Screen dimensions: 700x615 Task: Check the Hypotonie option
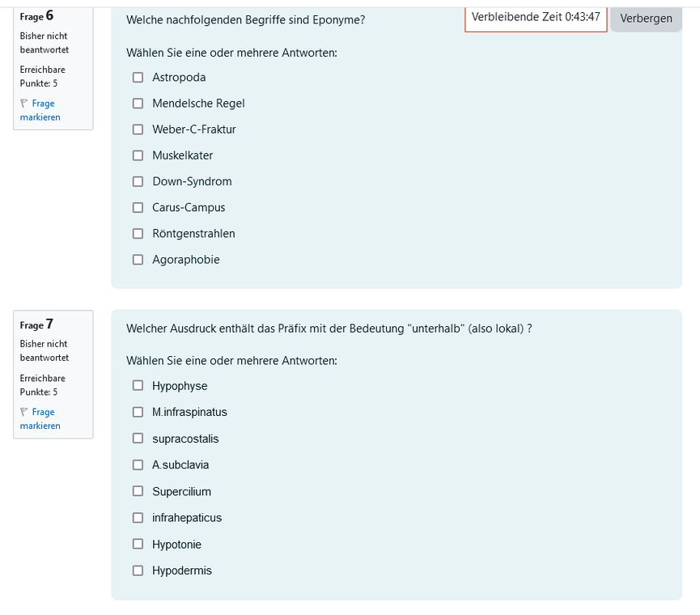tap(138, 544)
